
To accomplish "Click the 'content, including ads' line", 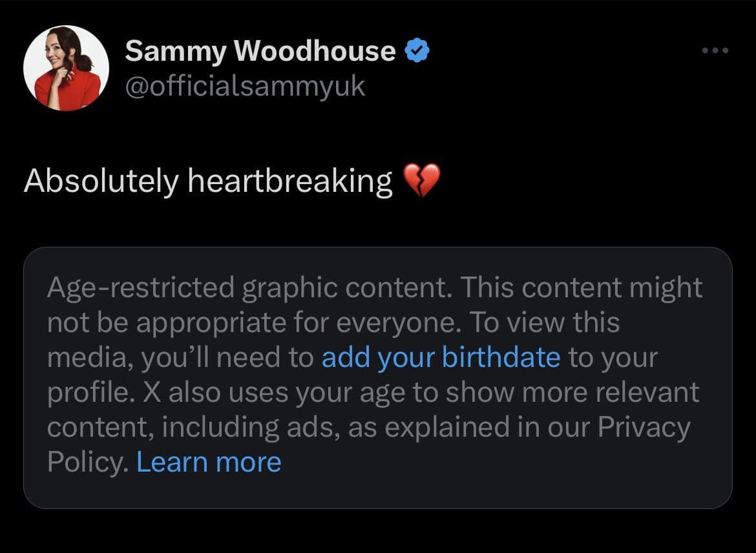I will pyautogui.click(x=193, y=428).
